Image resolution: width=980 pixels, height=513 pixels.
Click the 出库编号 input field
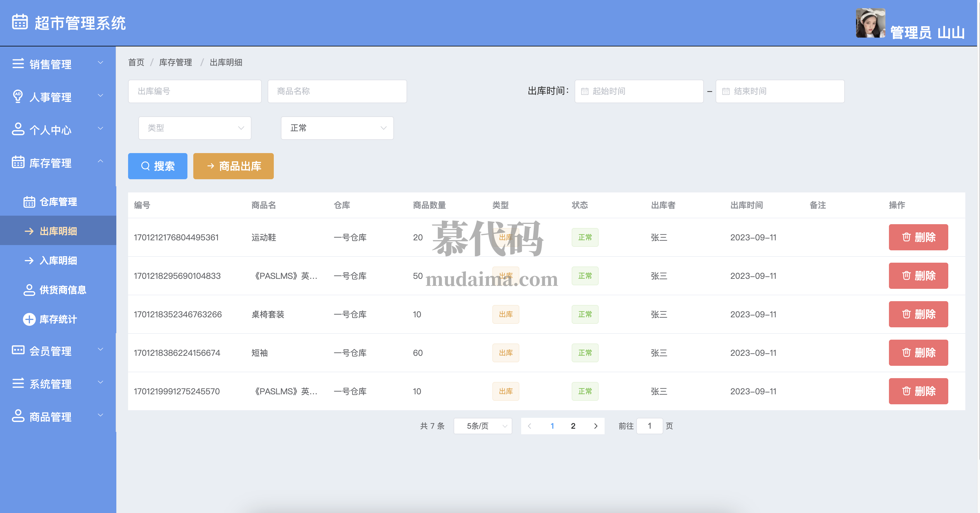click(x=194, y=91)
